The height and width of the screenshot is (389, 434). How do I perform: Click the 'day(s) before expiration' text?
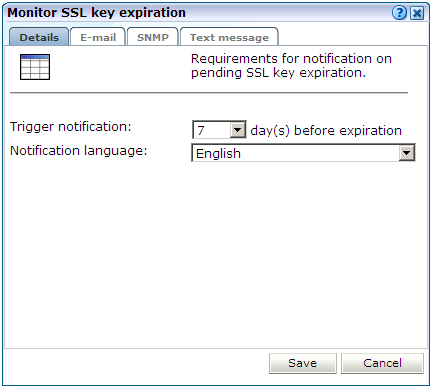coord(326,130)
